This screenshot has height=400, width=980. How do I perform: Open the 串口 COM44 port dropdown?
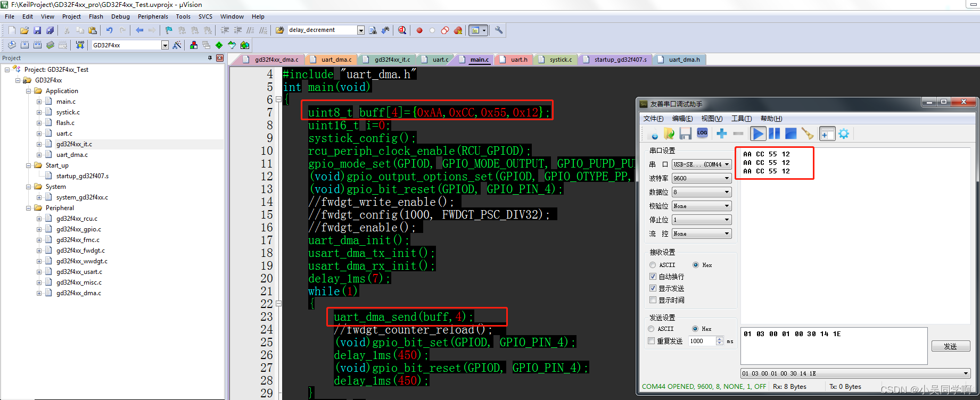click(x=702, y=164)
